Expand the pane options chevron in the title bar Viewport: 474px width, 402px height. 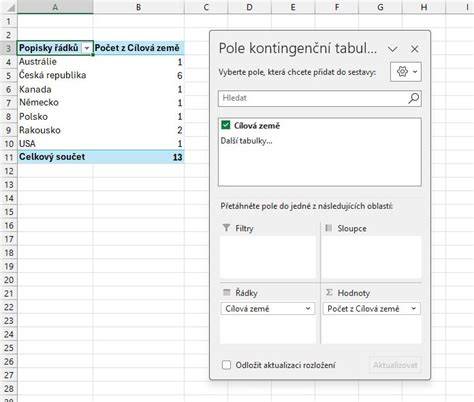click(393, 49)
